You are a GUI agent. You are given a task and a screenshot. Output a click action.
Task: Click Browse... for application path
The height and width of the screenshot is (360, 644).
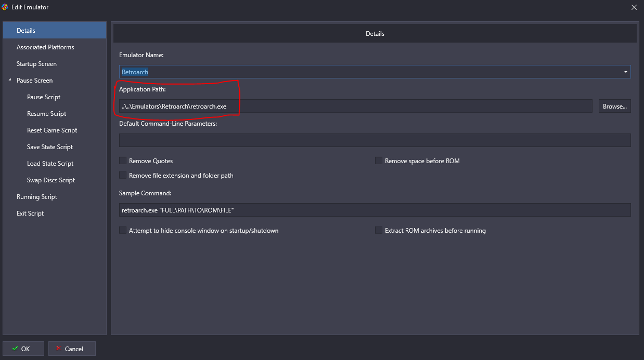[x=614, y=106]
